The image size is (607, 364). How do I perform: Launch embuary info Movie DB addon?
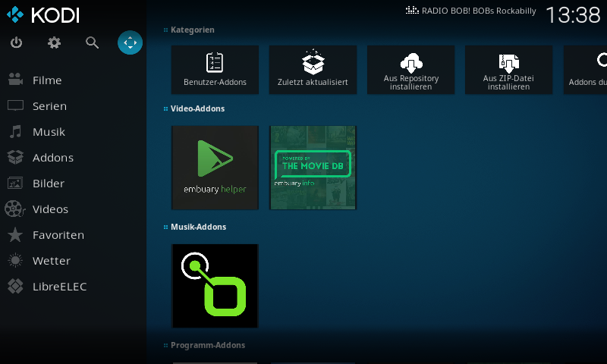313,168
